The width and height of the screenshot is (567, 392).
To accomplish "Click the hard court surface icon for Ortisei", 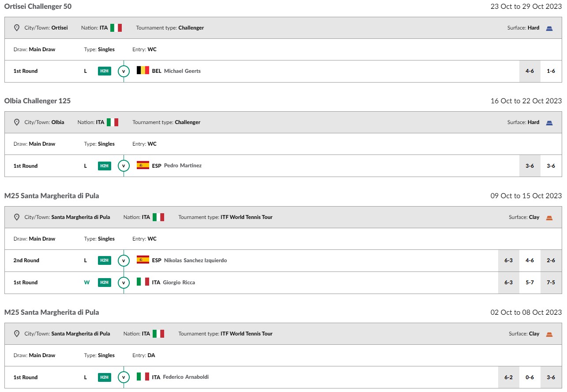I will tap(549, 28).
